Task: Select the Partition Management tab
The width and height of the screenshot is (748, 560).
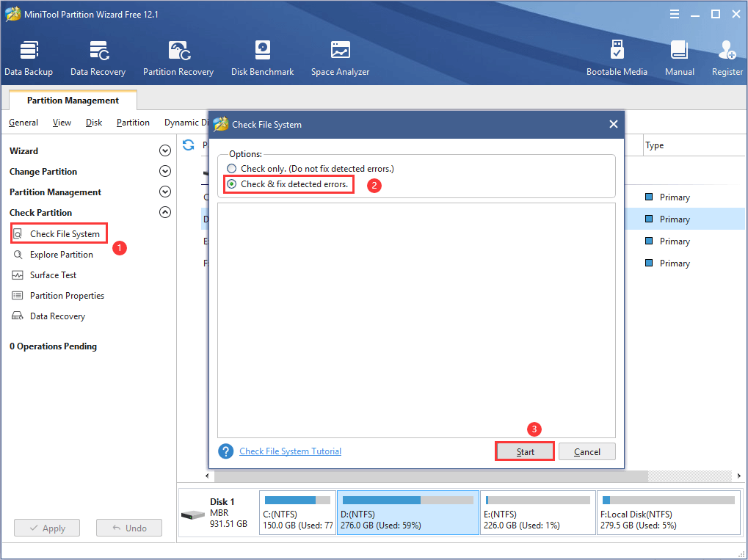Action: point(73,100)
